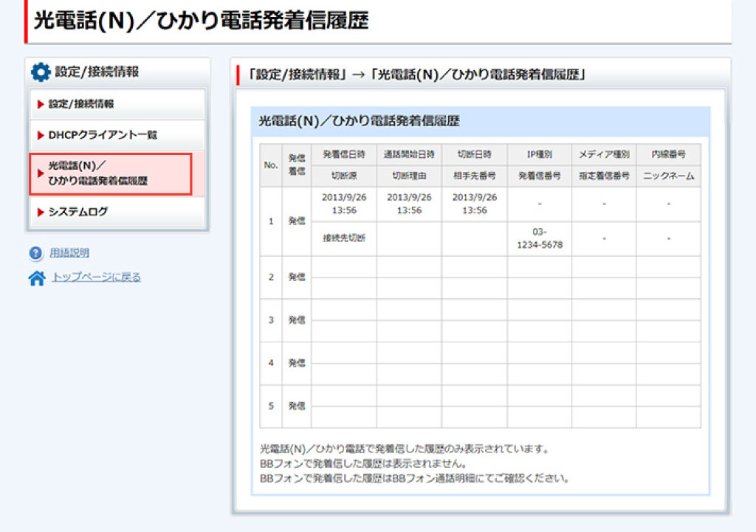Screen dimensions: 756x532
Task: Open システムログ from the sidebar
Action: (78, 212)
